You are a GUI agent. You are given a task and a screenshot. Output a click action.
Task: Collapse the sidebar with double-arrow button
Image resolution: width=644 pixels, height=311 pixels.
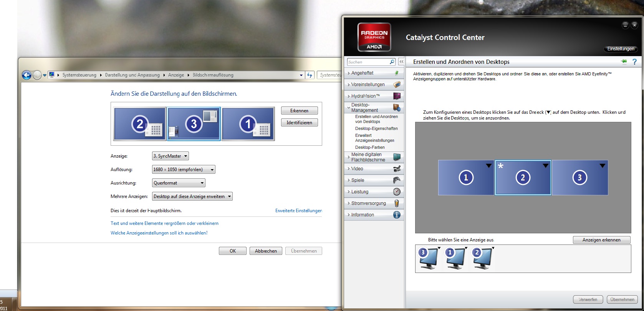pyautogui.click(x=401, y=62)
